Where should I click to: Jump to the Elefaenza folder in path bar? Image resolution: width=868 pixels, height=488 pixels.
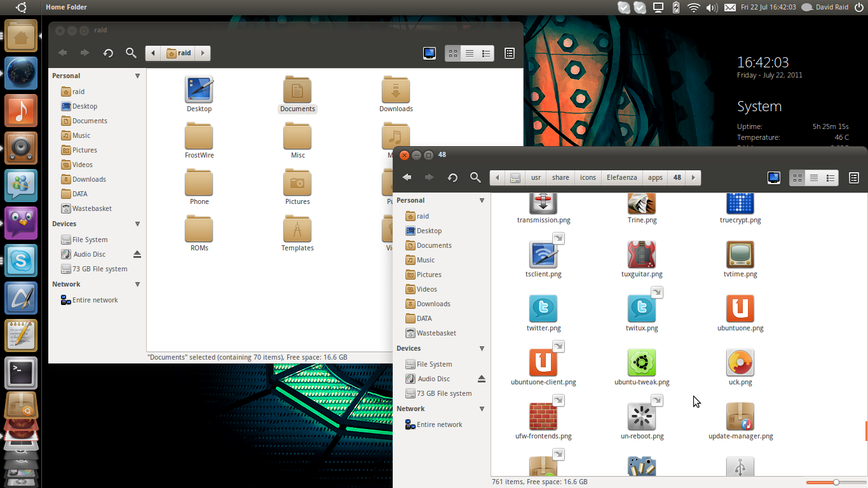tap(621, 178)
